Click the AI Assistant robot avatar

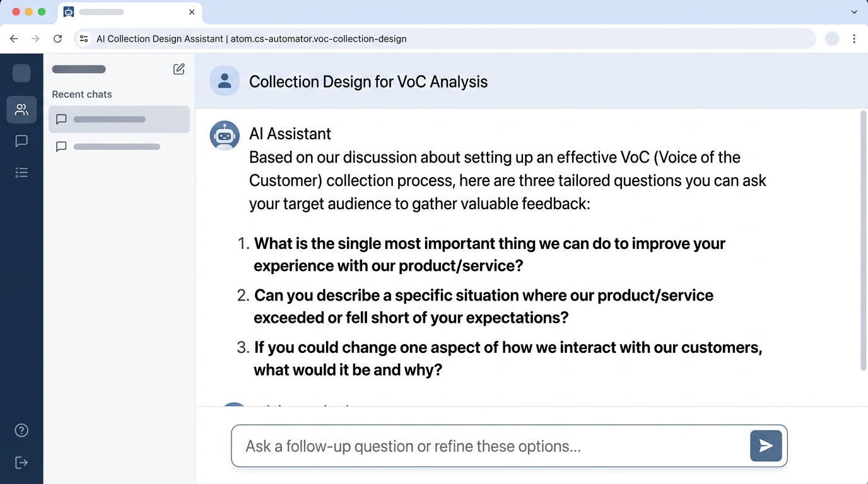click(225, 135)
